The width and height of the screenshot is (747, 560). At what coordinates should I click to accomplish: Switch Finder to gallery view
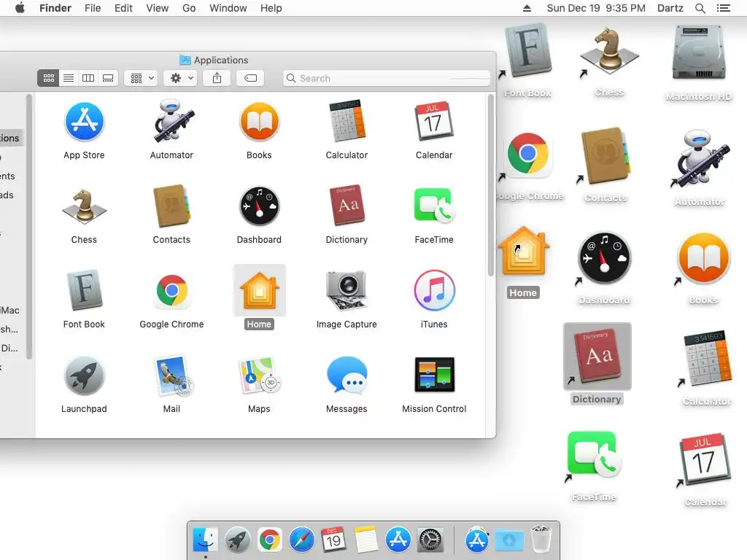click(x=108, y=78)
